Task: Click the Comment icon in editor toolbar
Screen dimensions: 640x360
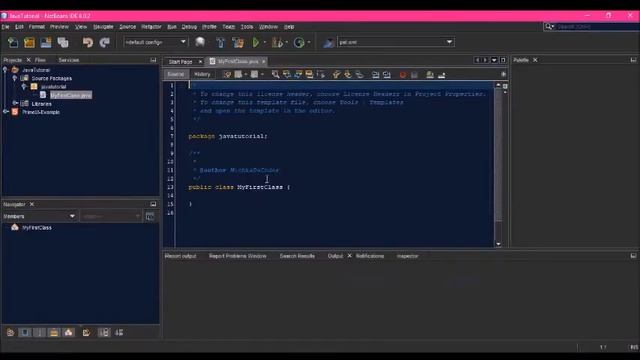Action: [430, 75]
